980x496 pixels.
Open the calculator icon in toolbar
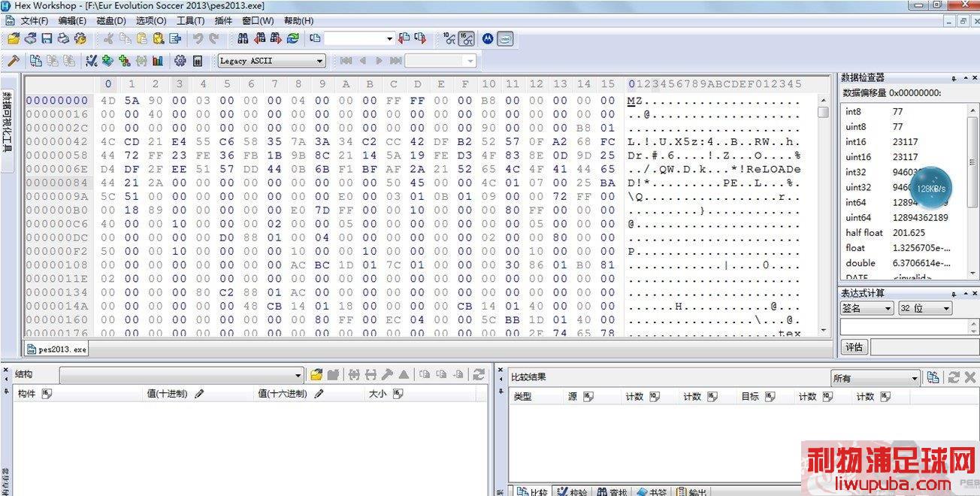[198, 61]
